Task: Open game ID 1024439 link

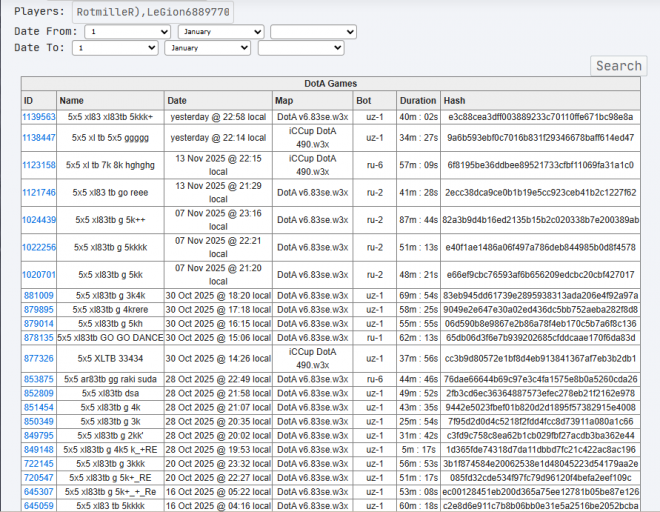Action: [x=39, y=220]
